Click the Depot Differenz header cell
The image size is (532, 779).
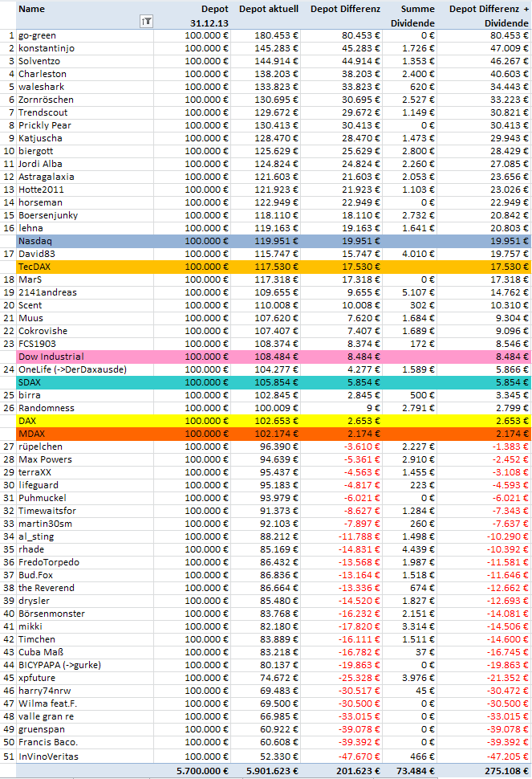(x=347, y=9)
